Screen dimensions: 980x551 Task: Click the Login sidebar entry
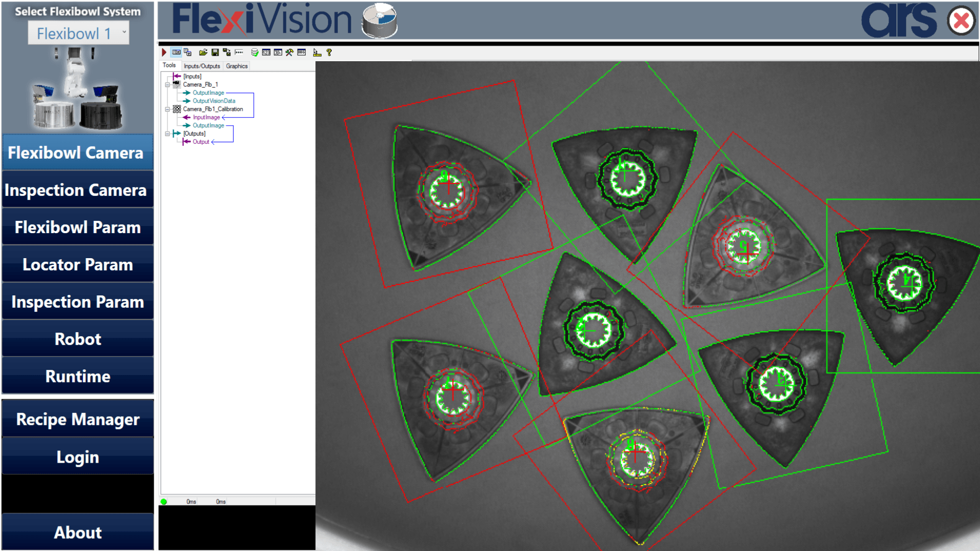coord(77,457)
